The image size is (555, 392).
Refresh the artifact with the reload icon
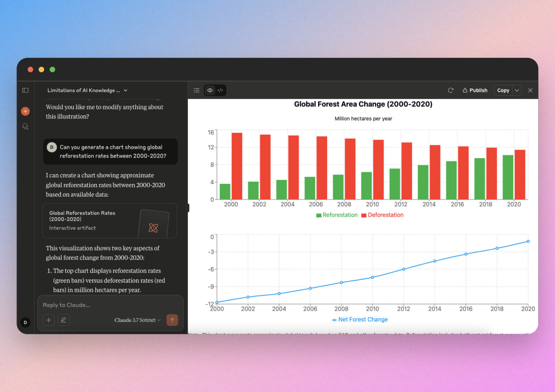click(450, 90)
